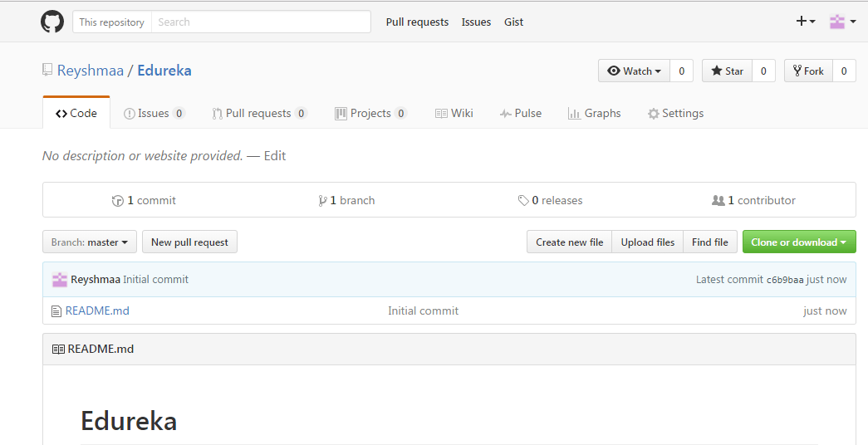The width and height of the screenshot is (868, 445).
Task: Fork the Edureka repository
Action: point(808,71)
